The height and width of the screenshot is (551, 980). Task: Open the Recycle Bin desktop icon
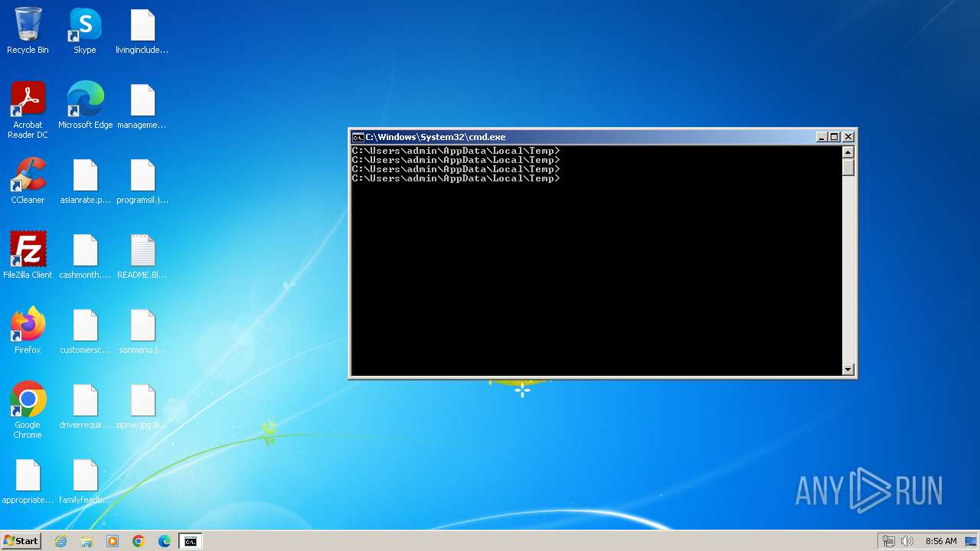(28, 31)
